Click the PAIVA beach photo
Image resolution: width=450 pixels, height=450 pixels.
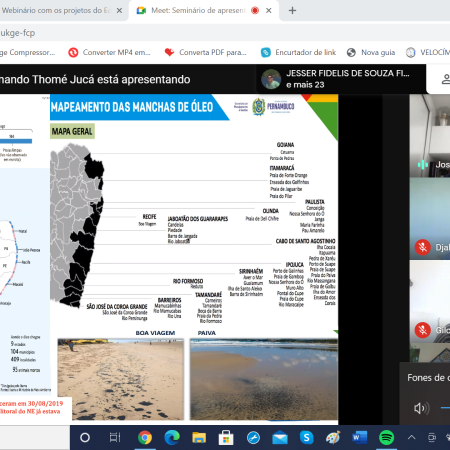tap(264, 379)
